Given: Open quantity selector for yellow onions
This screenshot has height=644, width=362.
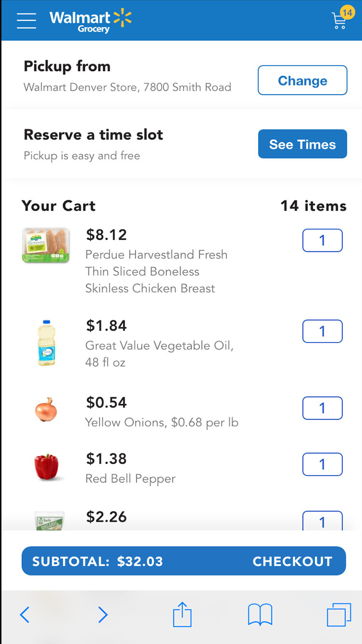Looking at the screenshot, I should [x=322, y=408].
